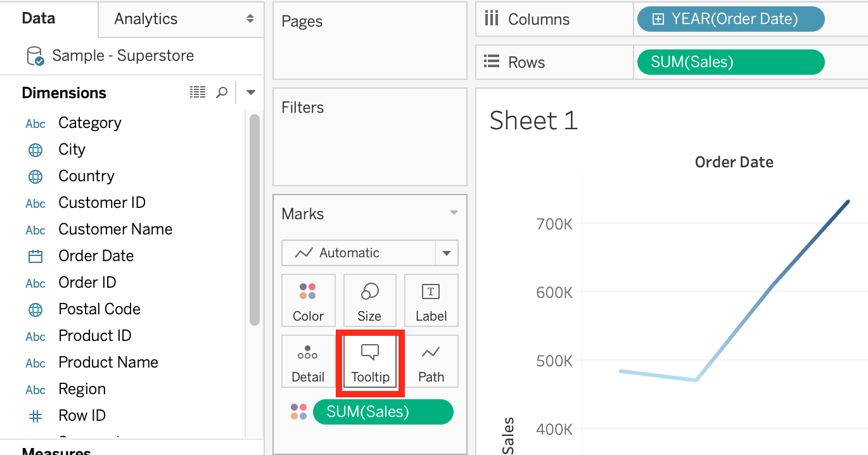Open the Automatic mark type dropdown
This screenshot has width=868, height=455.
click(x=446, y=253)
